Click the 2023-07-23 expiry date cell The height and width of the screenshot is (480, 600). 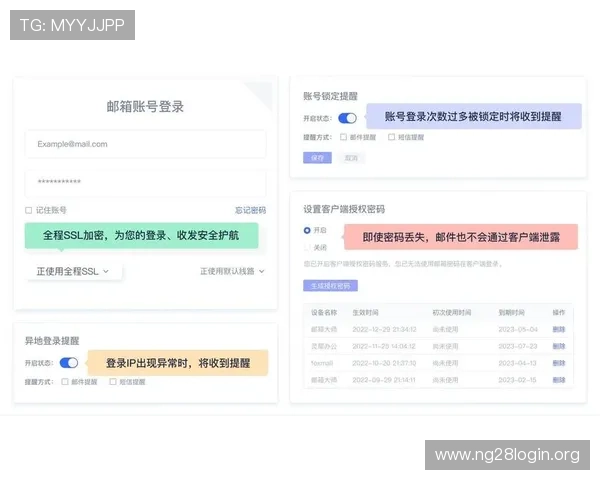(518, 346)
